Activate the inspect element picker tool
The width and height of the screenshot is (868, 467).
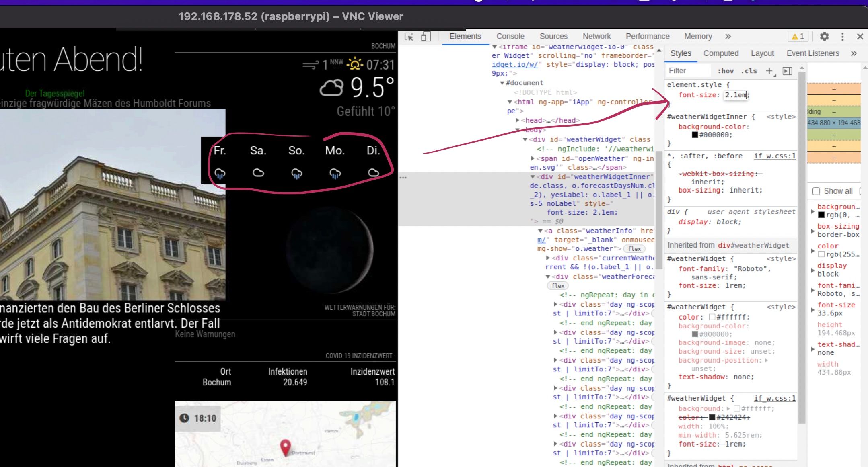coord(409,37)
